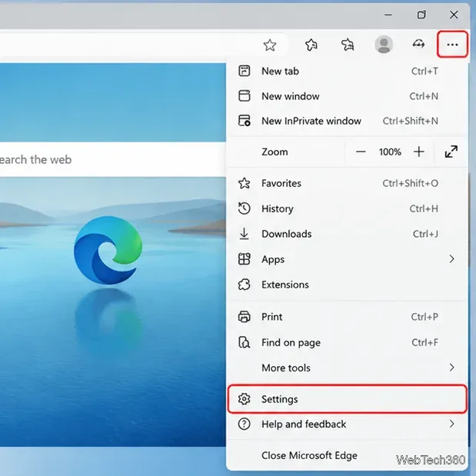Click the Favorites star icon in menu
The image size is (476, 476).
tap(245, 183)
